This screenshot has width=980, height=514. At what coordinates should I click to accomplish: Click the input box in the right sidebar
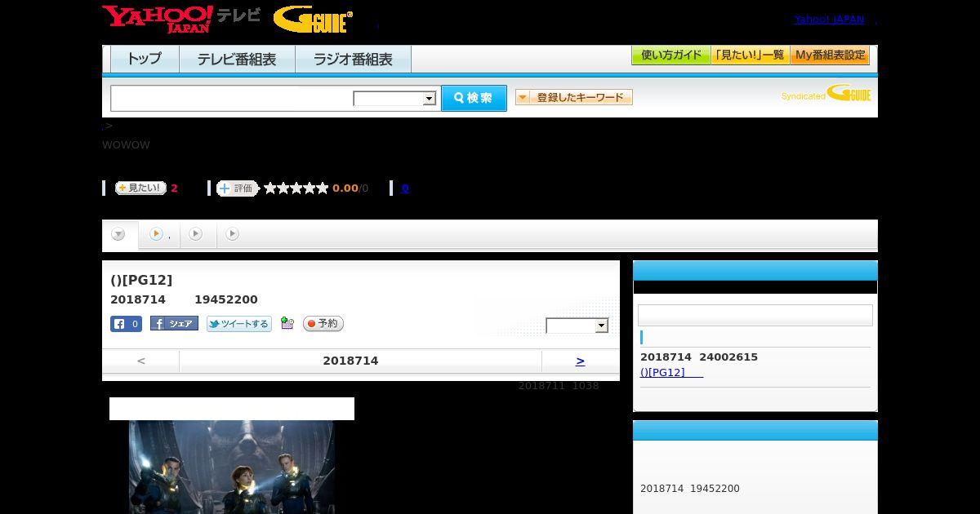click(755, 316)
